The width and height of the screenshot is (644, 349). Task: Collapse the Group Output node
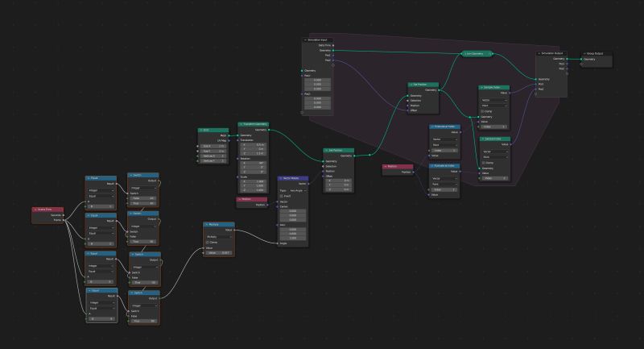point(584,53)
